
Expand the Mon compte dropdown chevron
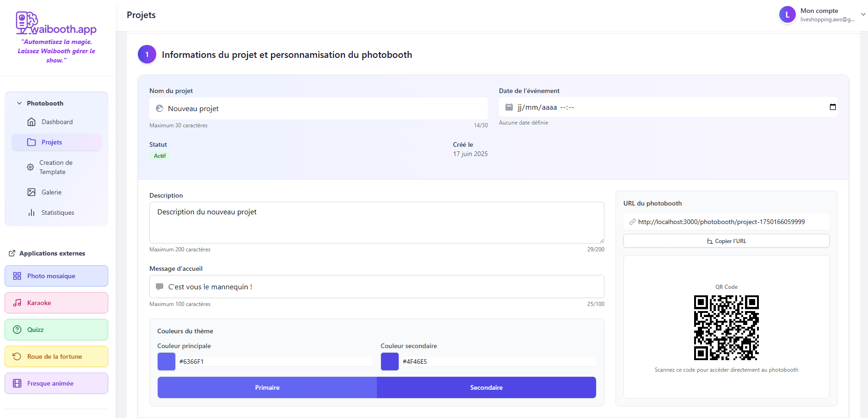coord(863,14)
